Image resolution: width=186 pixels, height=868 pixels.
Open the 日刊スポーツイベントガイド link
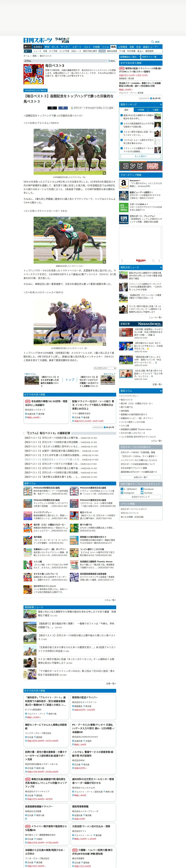134,509
